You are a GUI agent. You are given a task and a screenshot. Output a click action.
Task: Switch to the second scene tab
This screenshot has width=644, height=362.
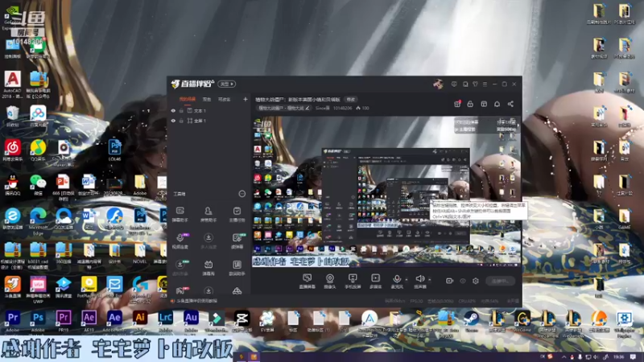(x=207, y=99)
